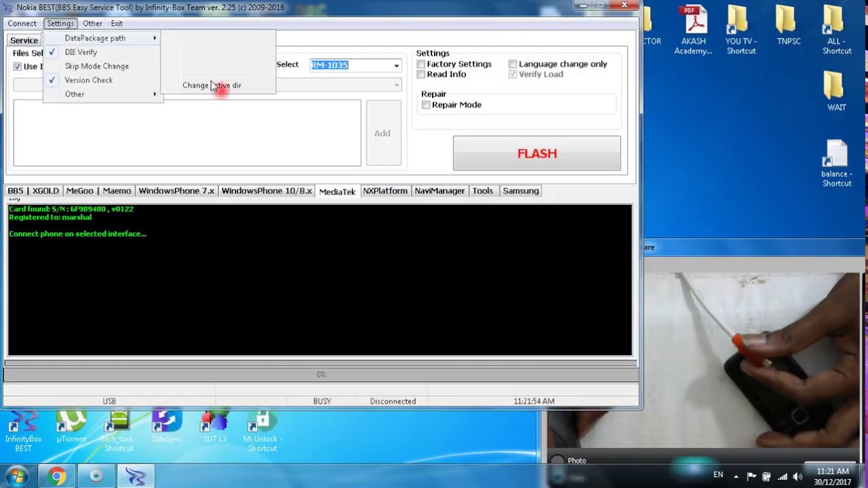868x488 pixels.
Task: Toggle DIE Verify menu option
Action: 102,52
